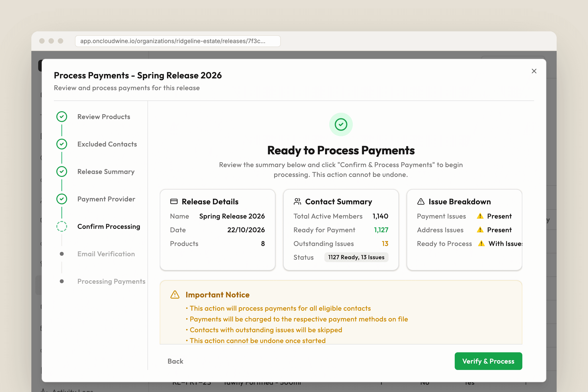This screenshot has width=588, height=392.
Task: Click the Important Notice warning icon
Action: pos(175,295)
